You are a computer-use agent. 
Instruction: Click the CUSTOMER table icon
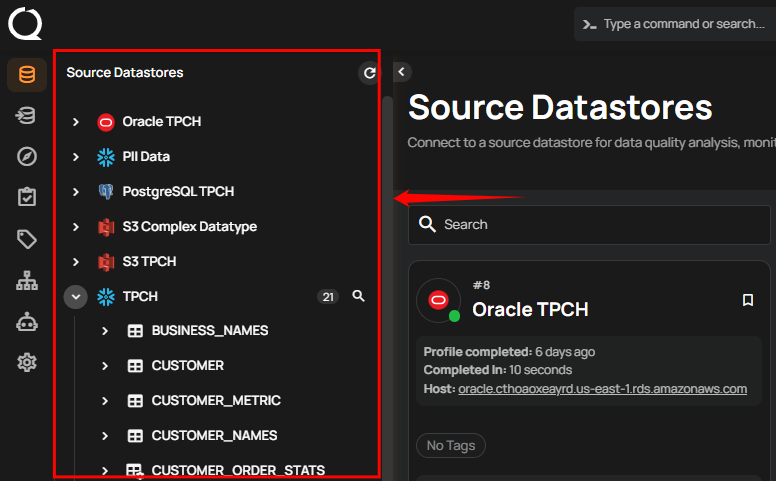pyautogui.click(x=135, y=366)
